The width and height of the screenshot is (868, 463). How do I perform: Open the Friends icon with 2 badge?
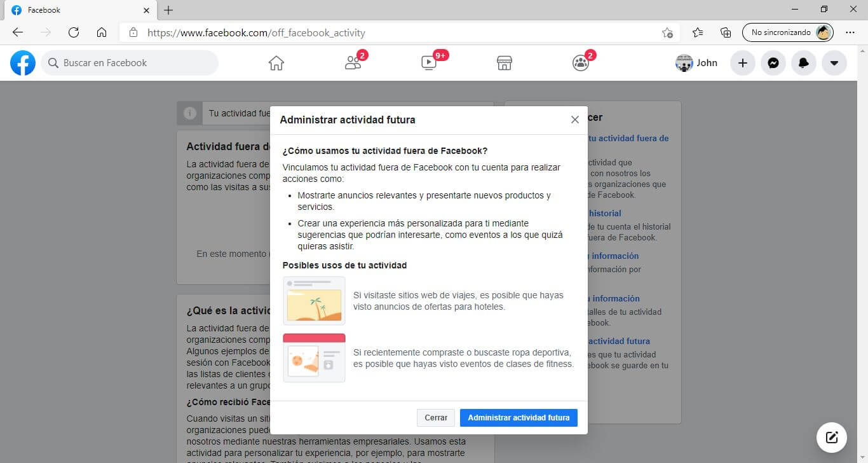tap(353, 62)
